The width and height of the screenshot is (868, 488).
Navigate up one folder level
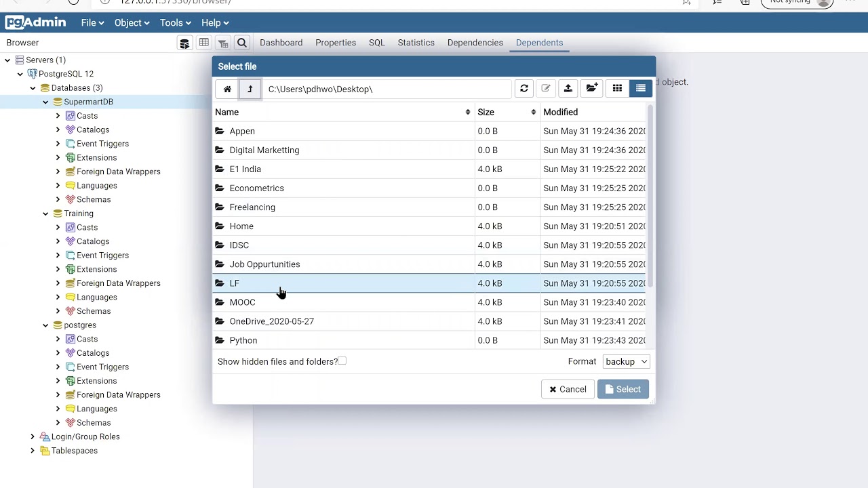[250, 89]
